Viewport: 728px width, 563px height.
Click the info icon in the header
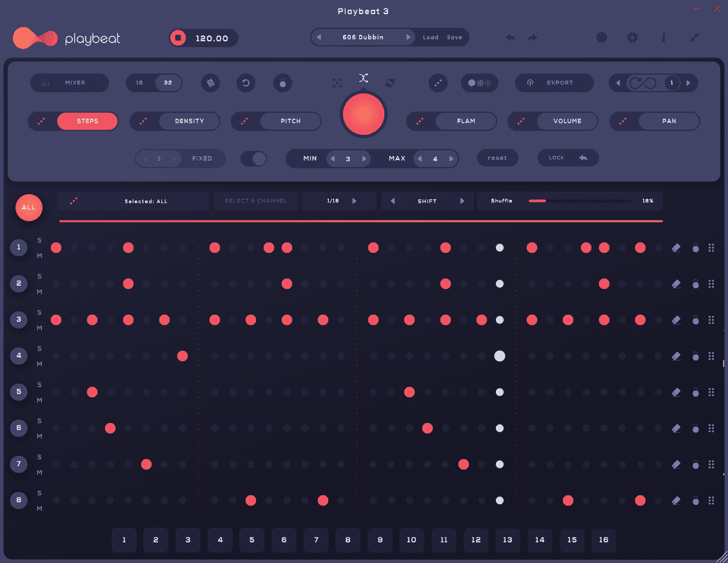(664, 38)
